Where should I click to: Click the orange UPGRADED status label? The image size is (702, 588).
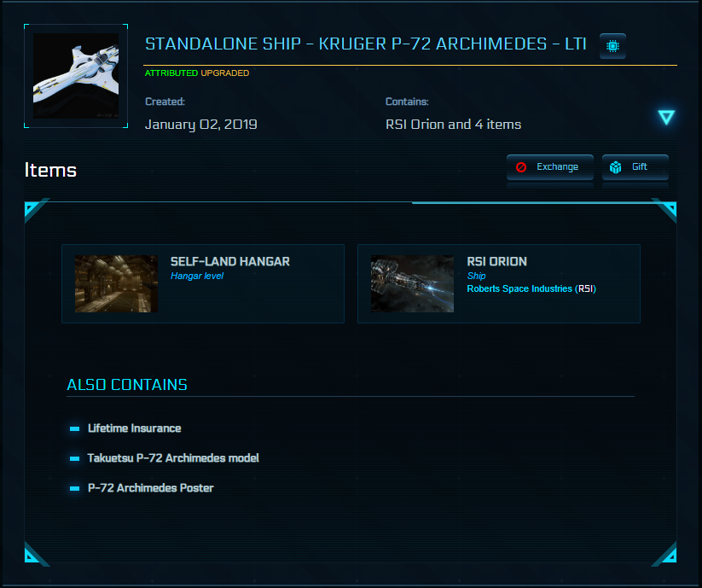tap(225, 73)
